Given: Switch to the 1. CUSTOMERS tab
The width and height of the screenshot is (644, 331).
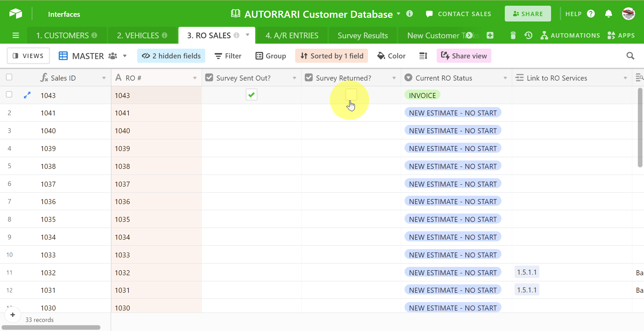Looking at the screenshot, I should (x=67, y=35).
